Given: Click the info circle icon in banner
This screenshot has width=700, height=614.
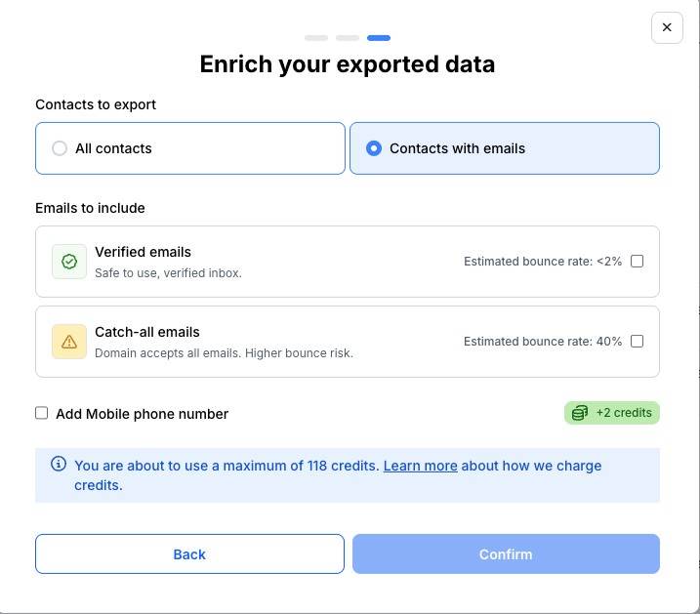Looking at the screenshot, I should 59,465.
